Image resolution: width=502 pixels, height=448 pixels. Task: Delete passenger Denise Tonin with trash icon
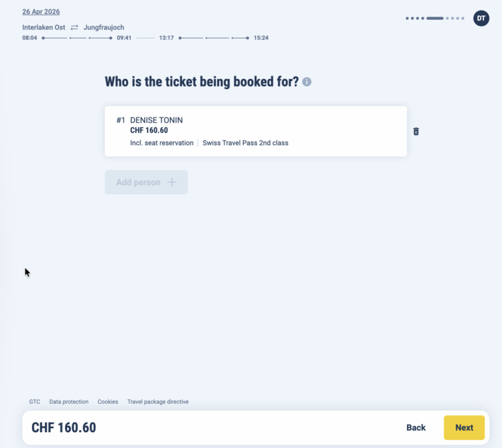[416, 131]
